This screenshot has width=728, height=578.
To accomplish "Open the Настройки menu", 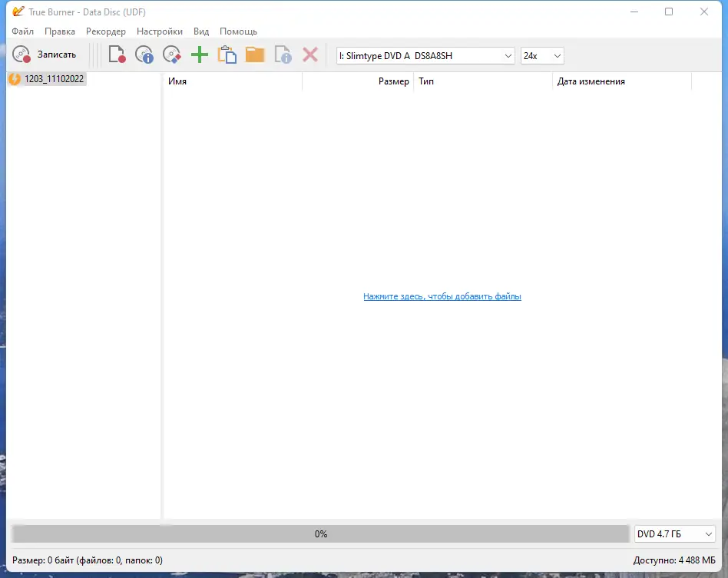I will 160,31.
